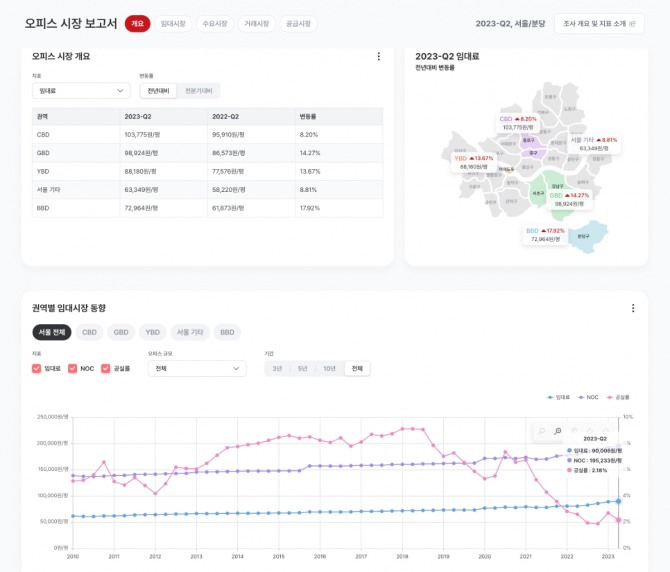Uncheck the 임대료 checkbox

(37, 369)
